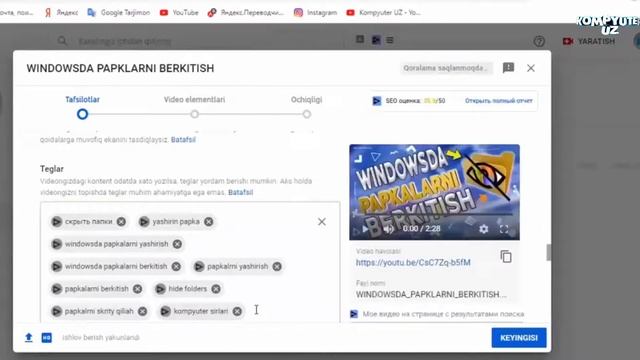
Task: Open the youtu.be video link
Action: pyautogui.click(x=413, y=262)
